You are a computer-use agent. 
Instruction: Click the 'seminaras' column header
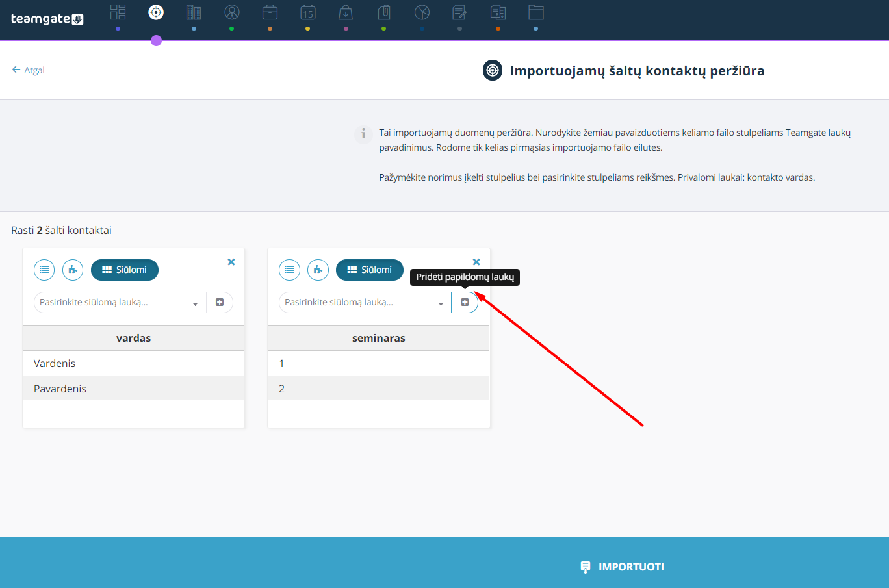point(379,338)
